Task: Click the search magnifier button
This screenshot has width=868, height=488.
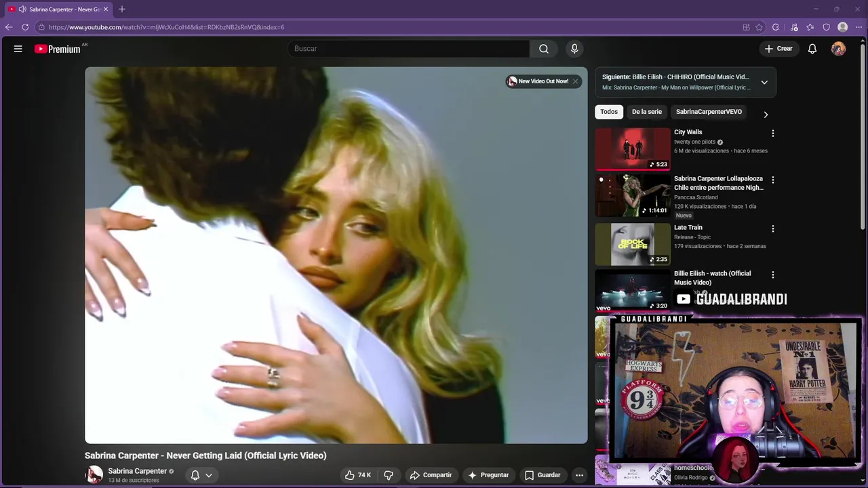Action: (544, 49)
